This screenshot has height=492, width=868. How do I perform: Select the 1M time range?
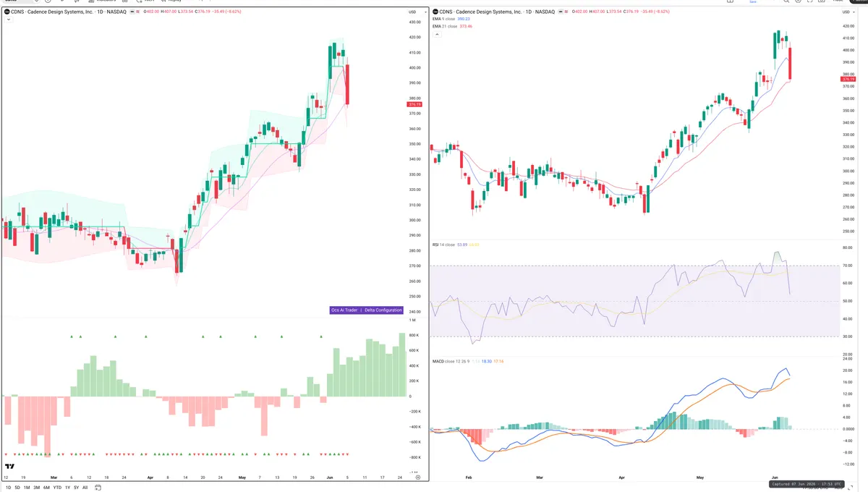point(27,488)
